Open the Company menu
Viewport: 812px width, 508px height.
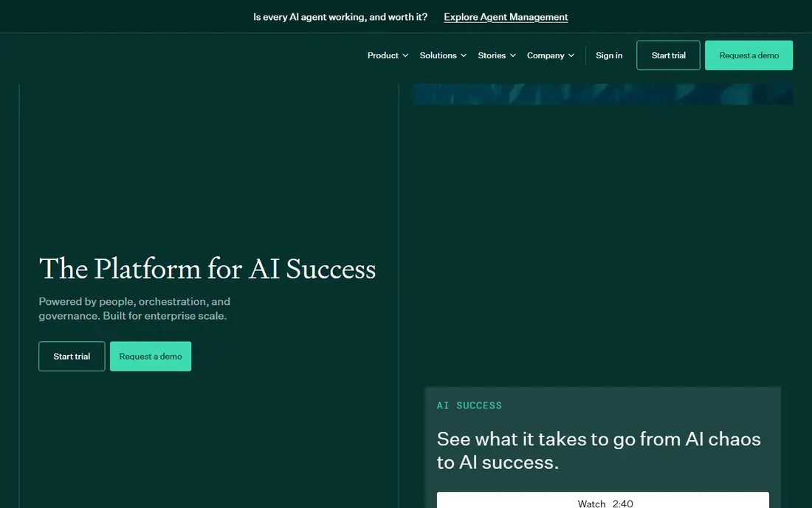click(546, 55)
